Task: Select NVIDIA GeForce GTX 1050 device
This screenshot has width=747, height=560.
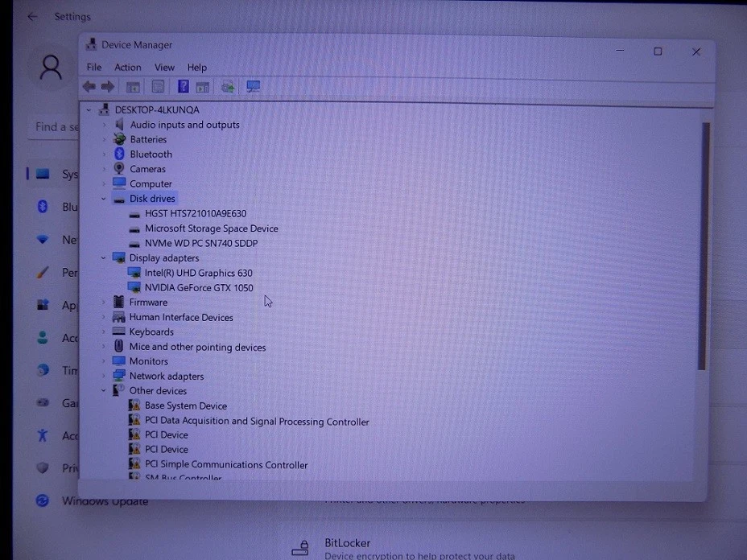Action: click(199, 288)
